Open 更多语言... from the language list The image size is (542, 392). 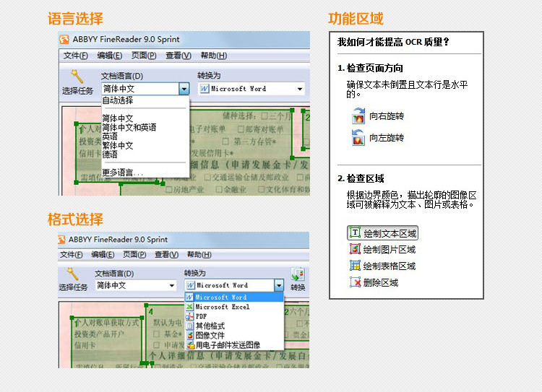(x=123, y=173)
